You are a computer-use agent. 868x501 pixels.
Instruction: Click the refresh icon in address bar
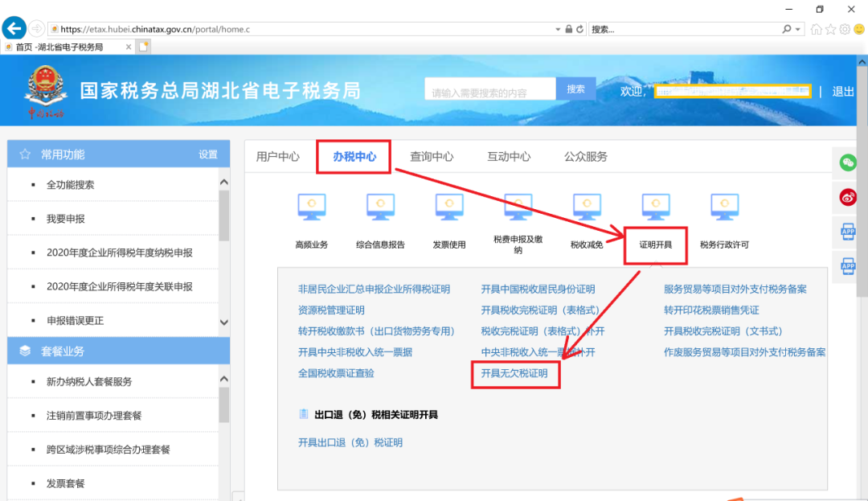tap(579, 29)
